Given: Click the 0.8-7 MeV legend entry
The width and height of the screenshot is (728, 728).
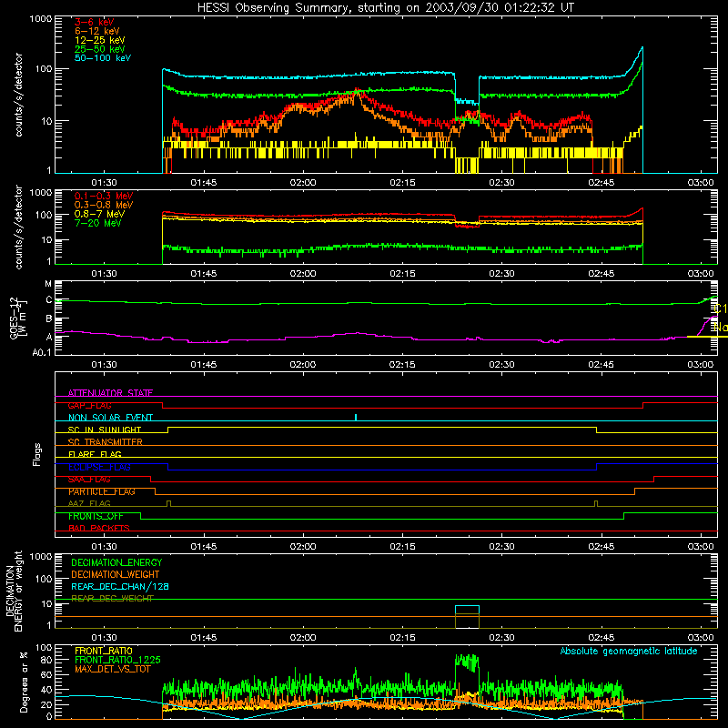Looking at the screenshot, I should (99, 214).
